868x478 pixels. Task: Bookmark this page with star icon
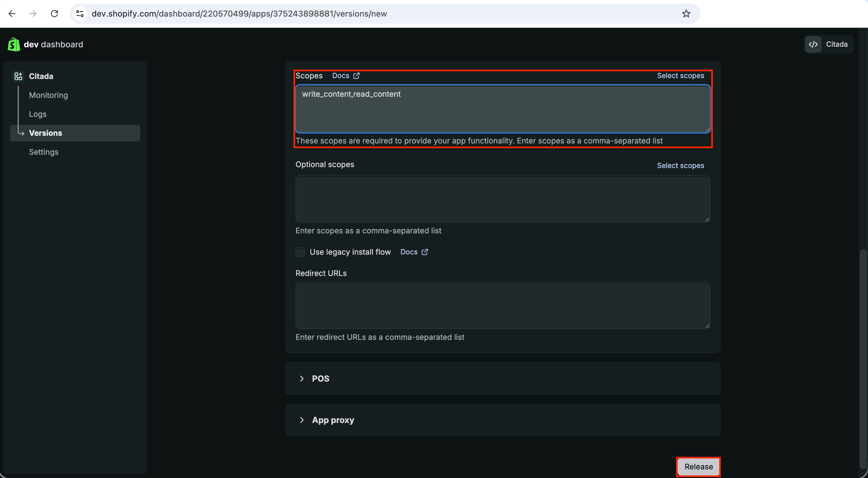coord(686,14)
